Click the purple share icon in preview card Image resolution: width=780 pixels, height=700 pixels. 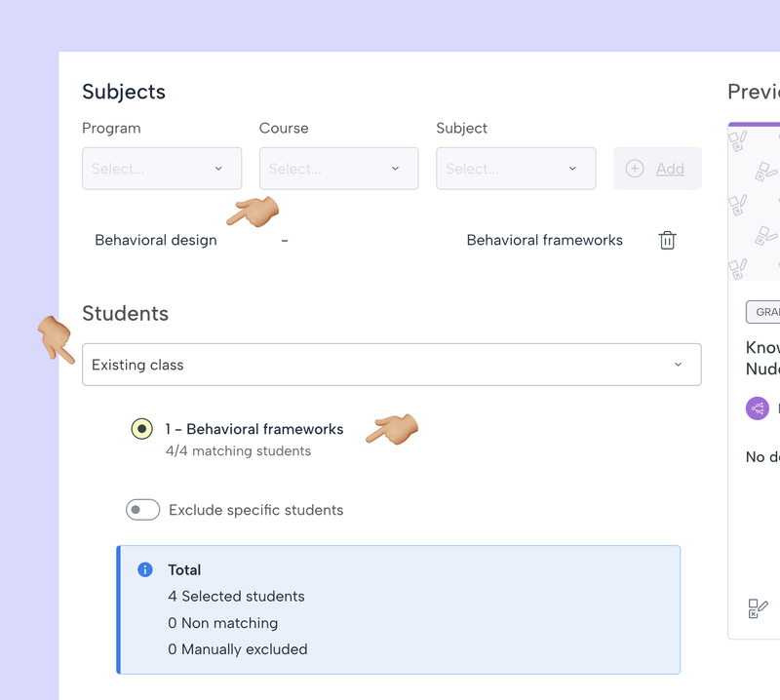758,408
